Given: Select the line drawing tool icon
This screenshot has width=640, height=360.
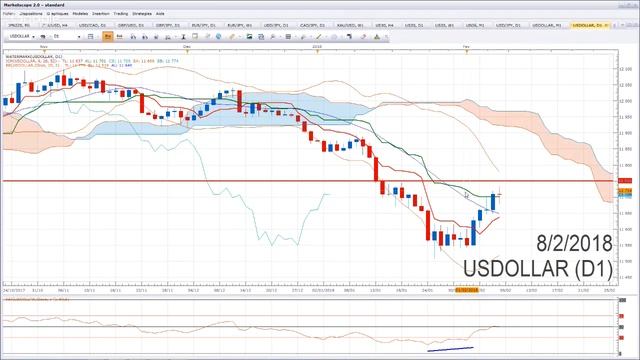Looking at the screenshot, I should tap(319, 37).
